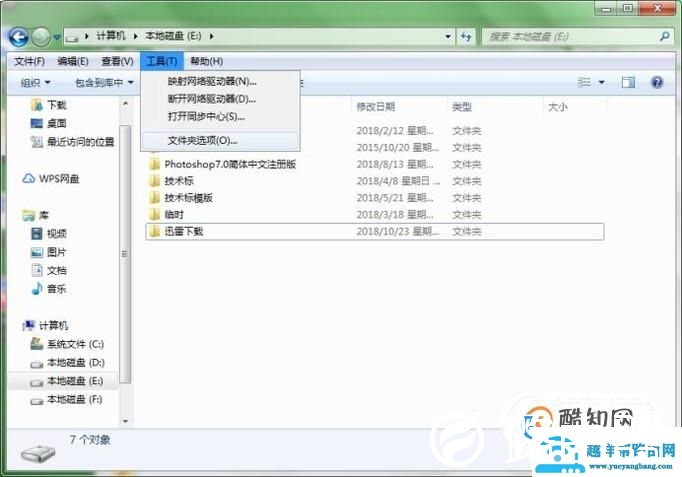Click navigation pane scroll up arrow

125,103
